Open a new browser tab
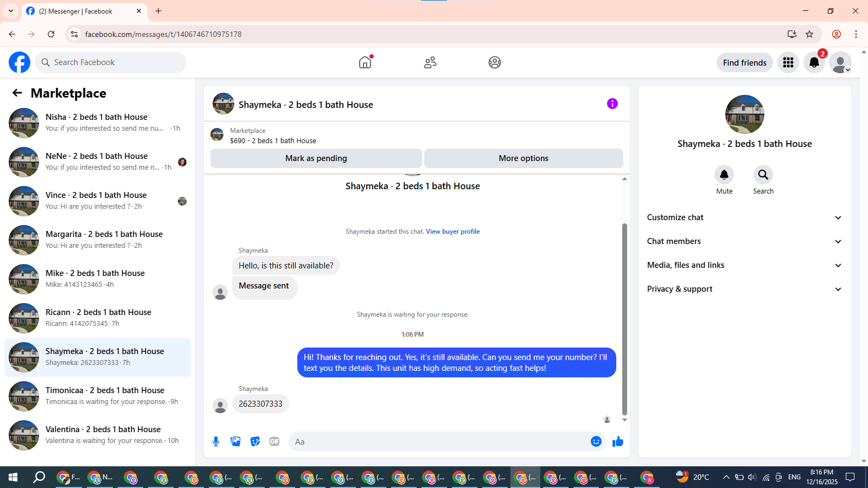 [x=158, y=11]
